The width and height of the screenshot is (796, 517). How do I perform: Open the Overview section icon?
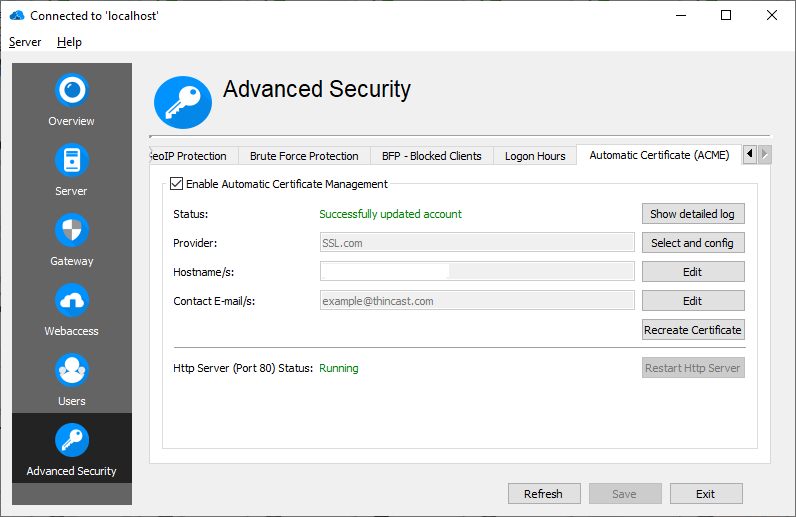point(72,90)
